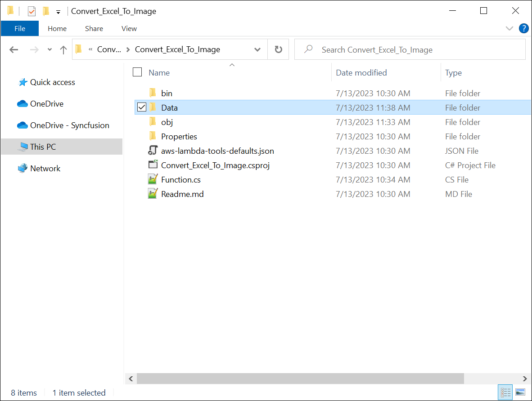Open the Help question mark icon
The image size is (532, 401).
[x=523, y=28]
